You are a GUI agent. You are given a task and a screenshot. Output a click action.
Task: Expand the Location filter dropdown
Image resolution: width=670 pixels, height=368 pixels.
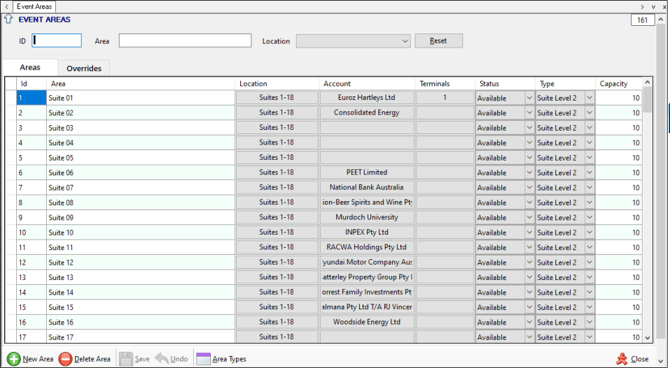(405, 41)
